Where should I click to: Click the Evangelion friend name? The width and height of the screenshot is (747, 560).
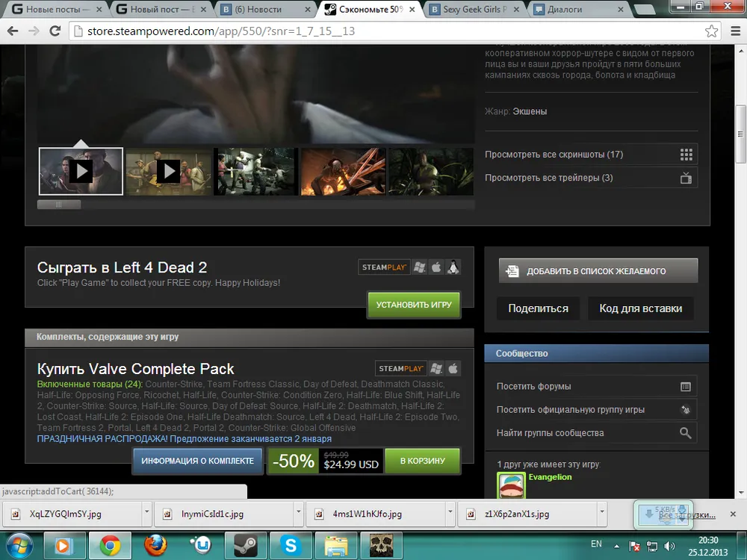(x=550, y=477)
